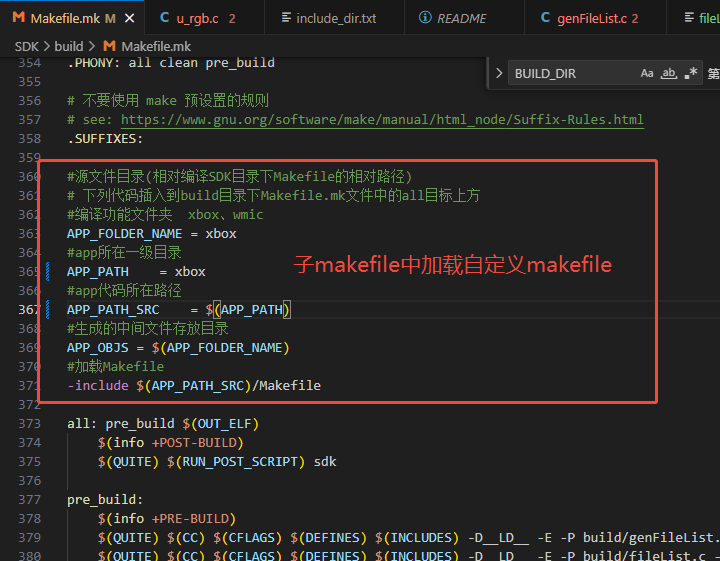The image size is (720, 561).
Task: Toggle Match Case in the find widget
Action: (647, 73)
